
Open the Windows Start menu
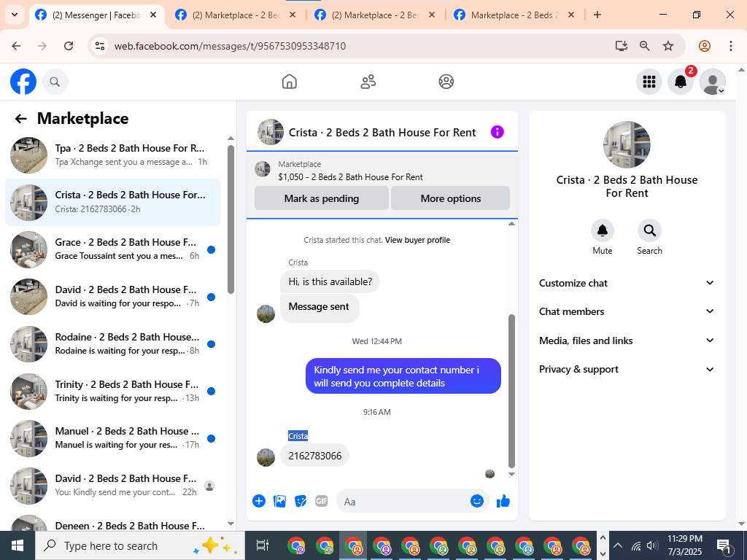click(18, 545)
